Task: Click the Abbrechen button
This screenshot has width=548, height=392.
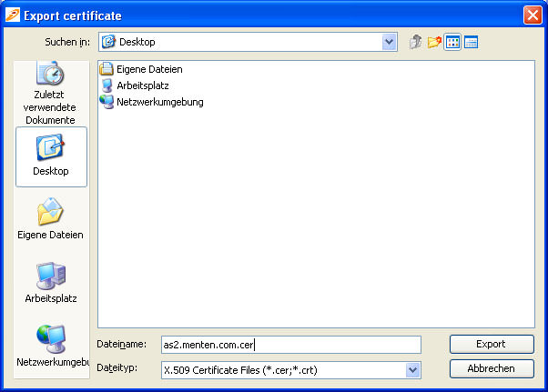Action: [491, 369]
